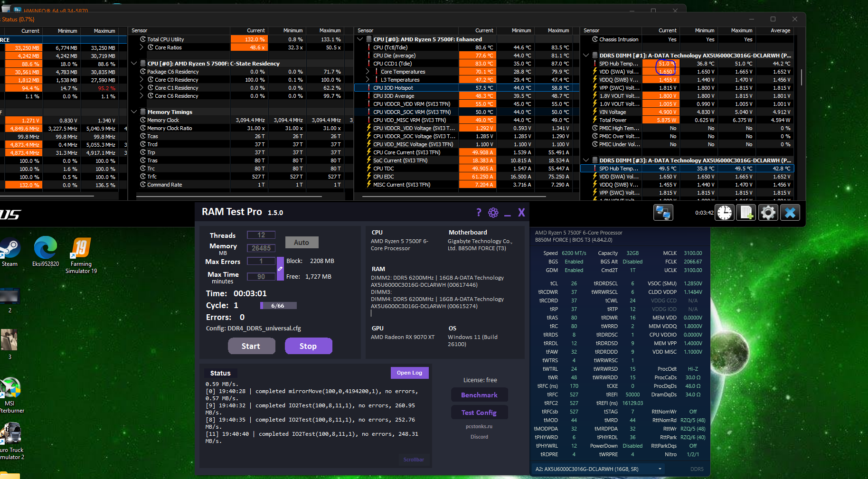Click the HWiNFO vertical scrollbar near DIMM sensors
The width and height of the screenshot is (868, 479).
802,77
